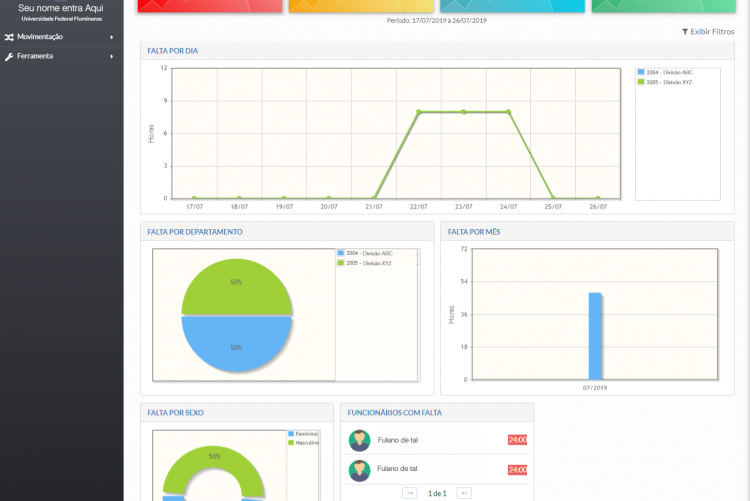The width and height of the screenshot is (750, 501).
Task: Click the 1 de 1 page indicator
Action: click(x=437, y=493)
